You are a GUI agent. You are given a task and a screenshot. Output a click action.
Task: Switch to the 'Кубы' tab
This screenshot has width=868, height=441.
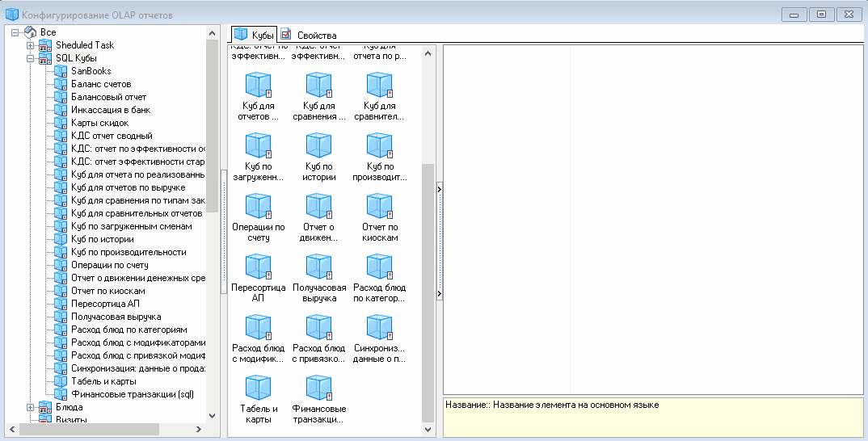(x=255, y=35)
